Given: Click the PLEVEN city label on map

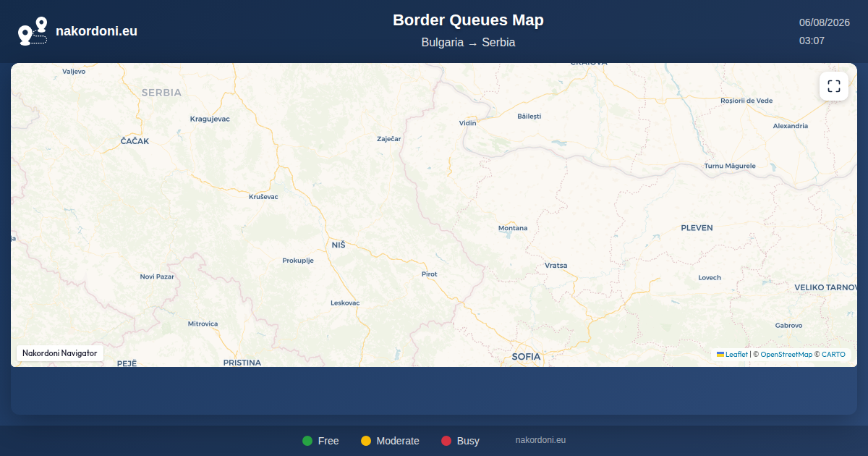Looking at the screenshot, I should pos(697,228).
